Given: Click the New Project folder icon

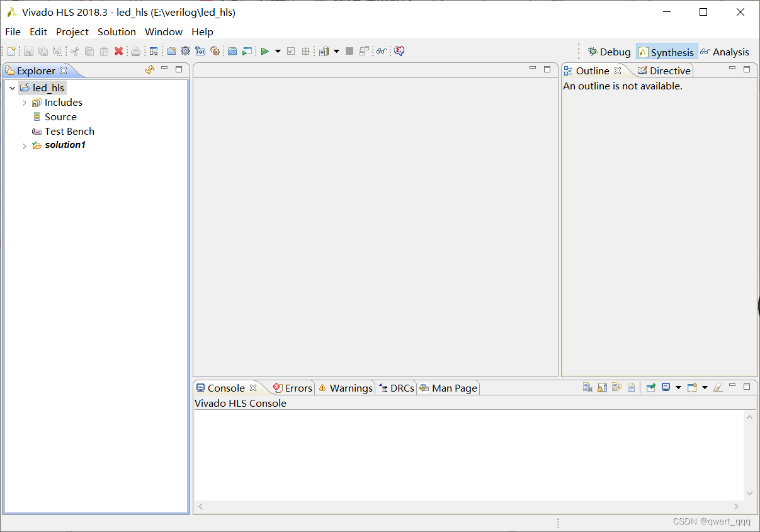Looking at the screenshot, I should 171,51.
